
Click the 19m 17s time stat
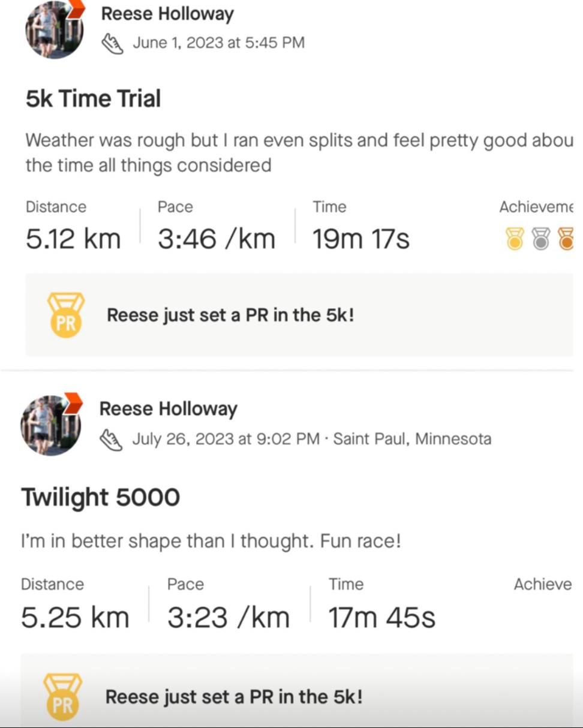(360, 239)
